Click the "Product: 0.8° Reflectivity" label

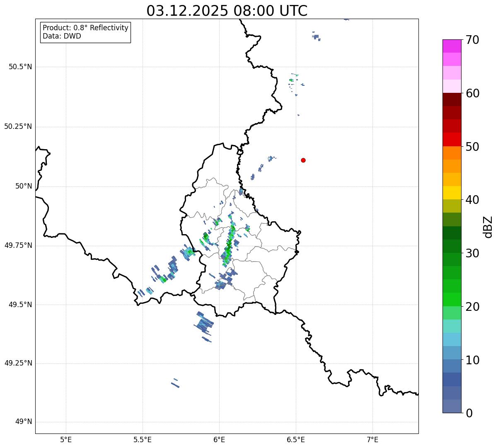(x=86, y=28)
